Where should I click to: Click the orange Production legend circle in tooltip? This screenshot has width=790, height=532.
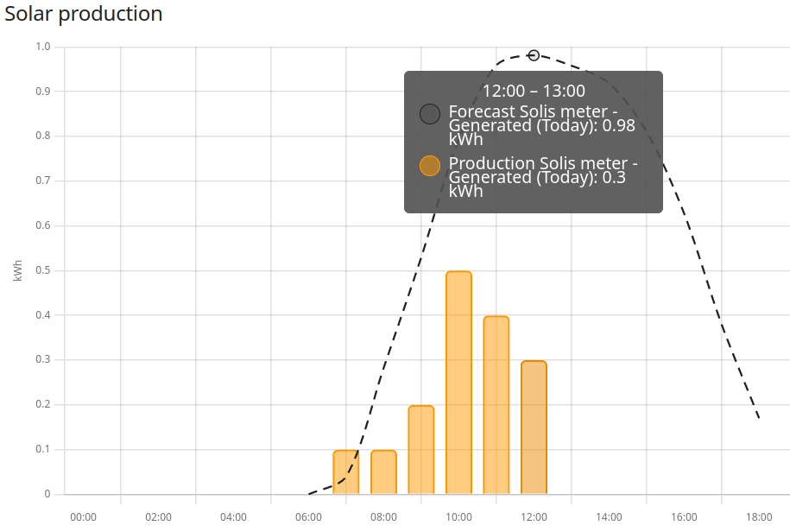tap(430, 166)
